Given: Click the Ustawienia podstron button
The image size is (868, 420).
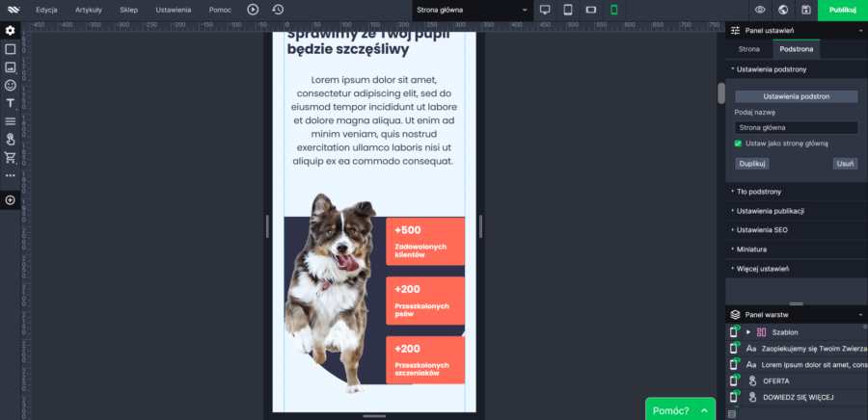Looking at the screenshot, I should pos(796,96).
